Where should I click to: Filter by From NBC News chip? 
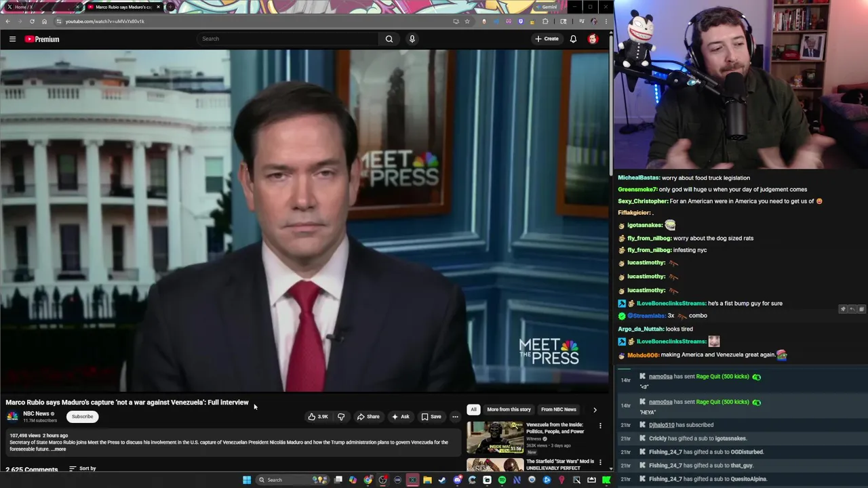(x=559, y=409)
